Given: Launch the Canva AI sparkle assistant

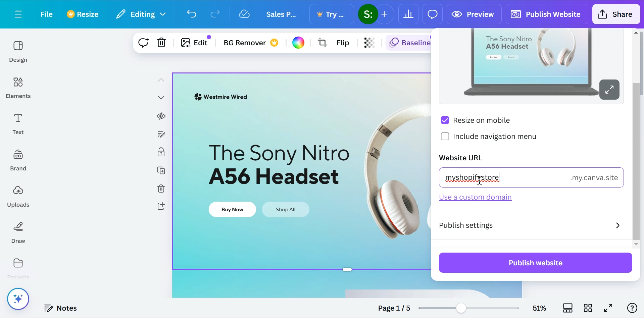Looking at the screenshot, I should tap(18, 299).
